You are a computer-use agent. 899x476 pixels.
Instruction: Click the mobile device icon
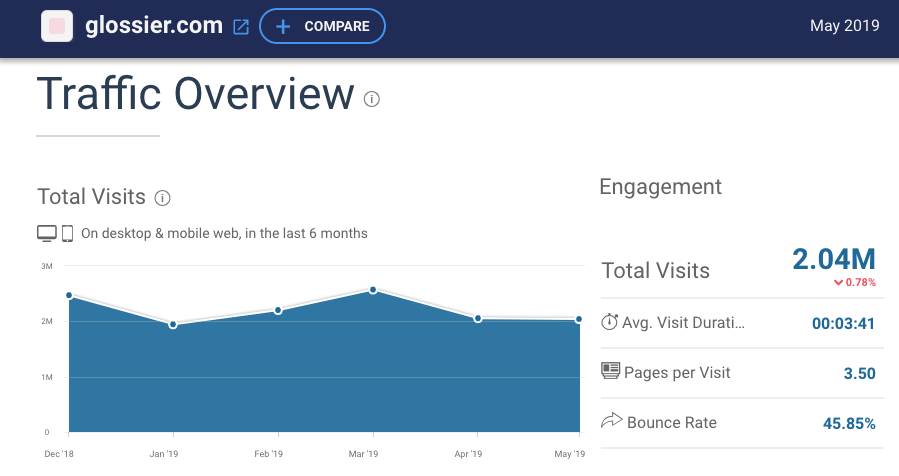tap(68, 233)
